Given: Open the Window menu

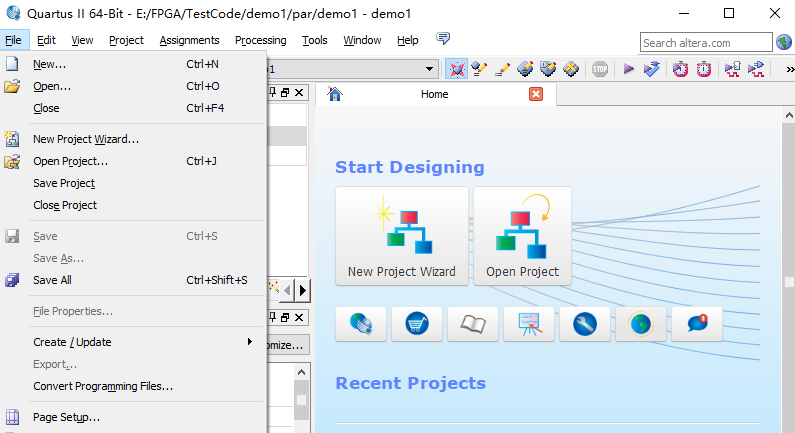Looking at the screenshot, I should pos(362,40).
